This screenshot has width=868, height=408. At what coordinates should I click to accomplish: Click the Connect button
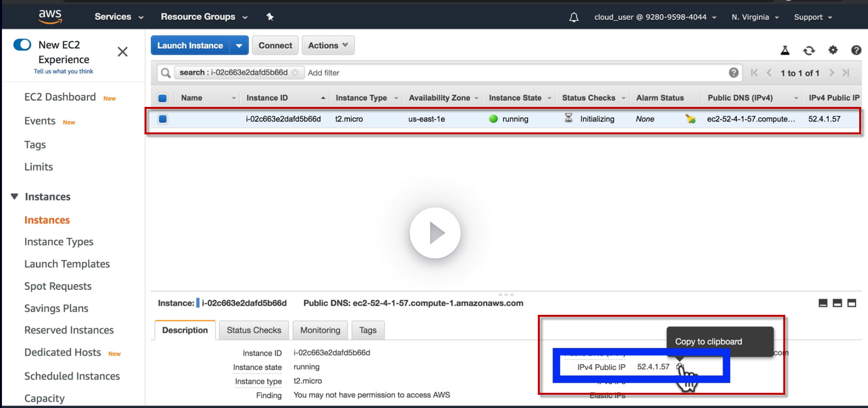pyautogui.click(x=275, y=46)
